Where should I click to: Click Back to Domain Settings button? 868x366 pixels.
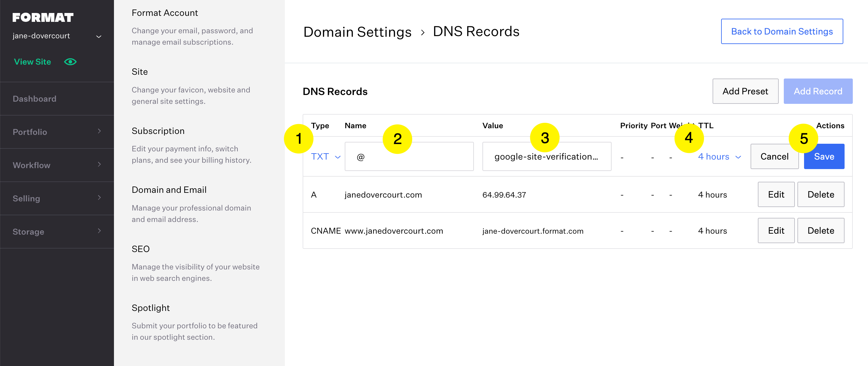(781, 31)
